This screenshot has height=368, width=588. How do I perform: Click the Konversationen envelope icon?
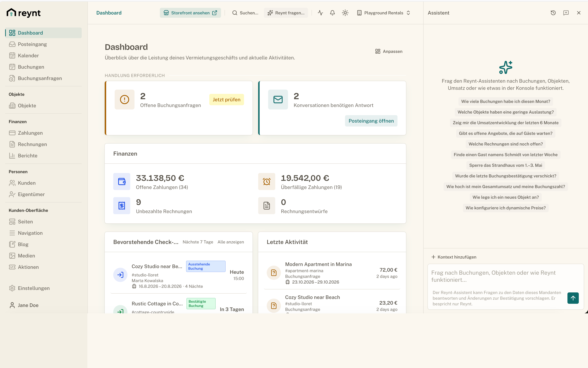[x=278, y=100]
